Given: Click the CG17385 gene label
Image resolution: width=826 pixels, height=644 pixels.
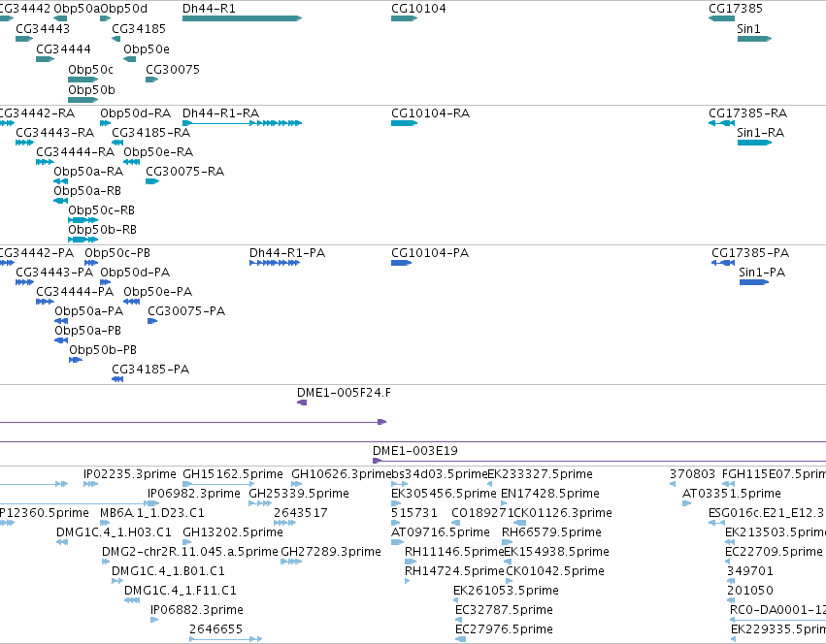Looking at the screenshot, I should pos(736,9).
